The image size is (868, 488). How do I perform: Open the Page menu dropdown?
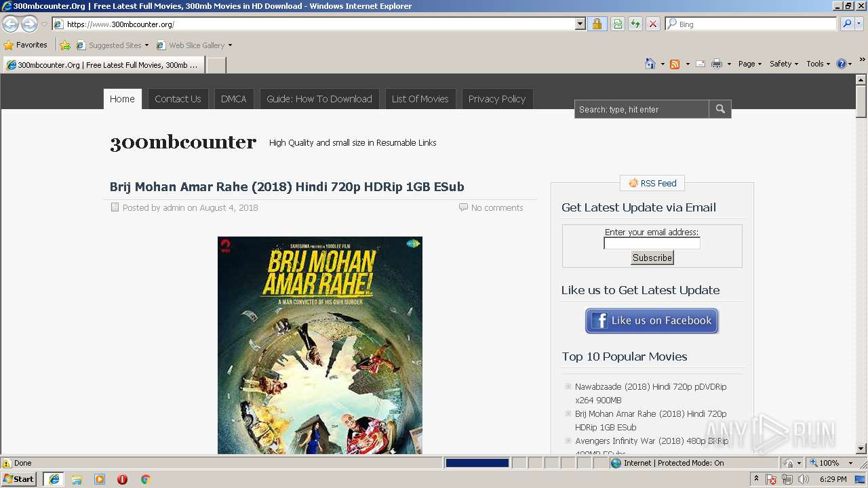click(749, 64)
